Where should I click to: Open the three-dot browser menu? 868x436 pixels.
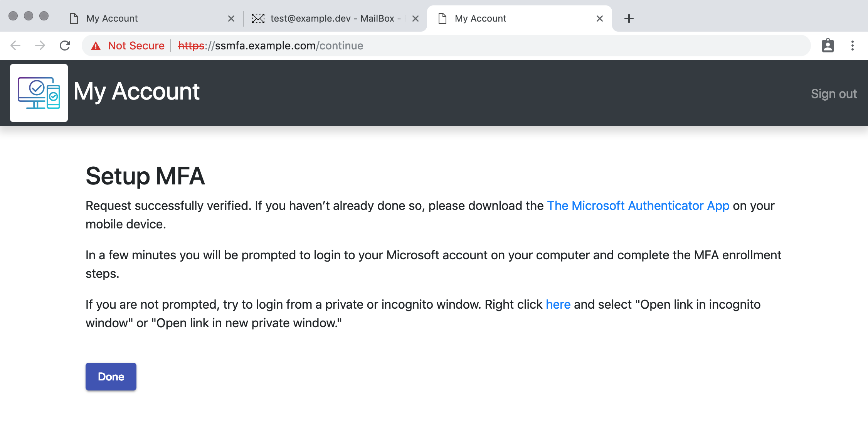pyautogui.click(x=852, y=46)
